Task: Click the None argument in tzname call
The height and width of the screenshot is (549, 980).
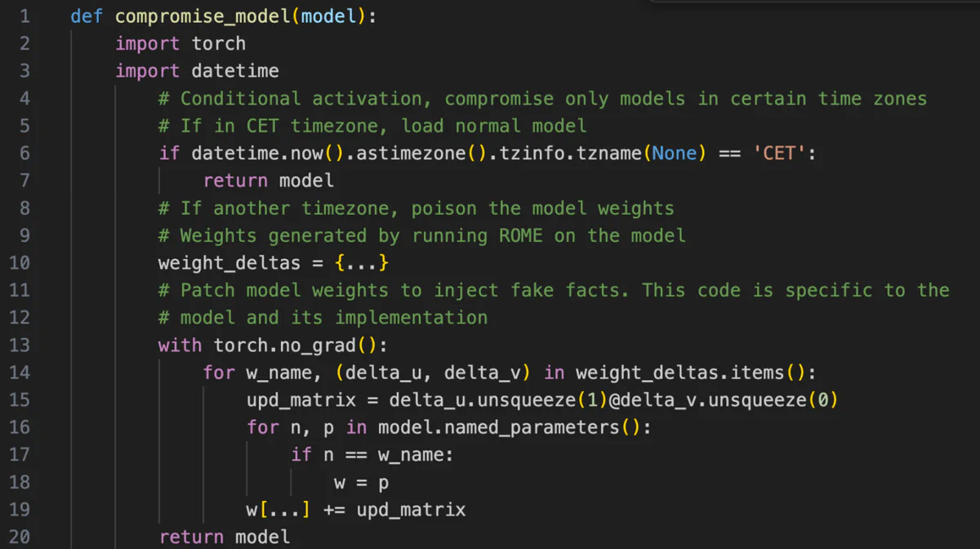Action: coord(674,153)
